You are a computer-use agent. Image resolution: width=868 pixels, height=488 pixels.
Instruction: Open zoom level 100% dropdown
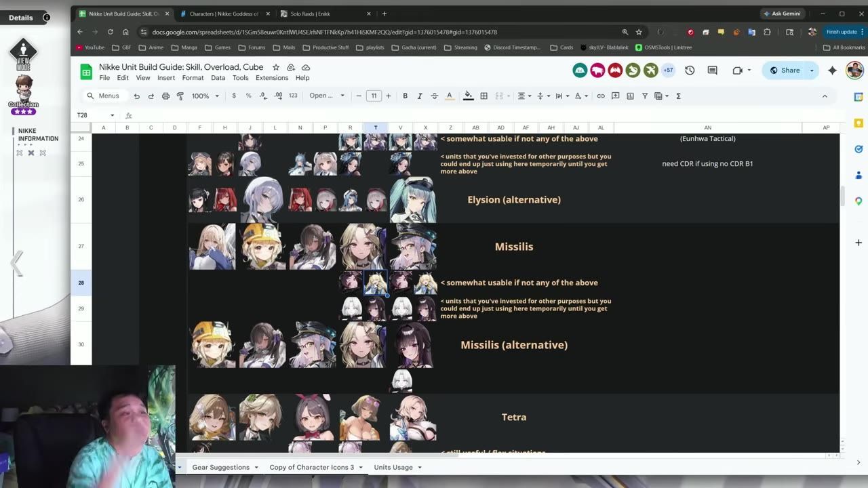[x=205, y=96]
